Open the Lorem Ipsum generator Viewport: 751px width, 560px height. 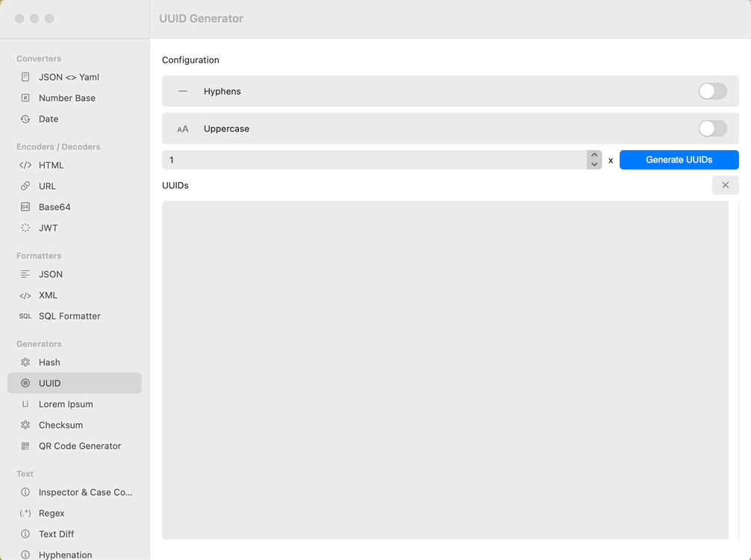tap(75, 404)
